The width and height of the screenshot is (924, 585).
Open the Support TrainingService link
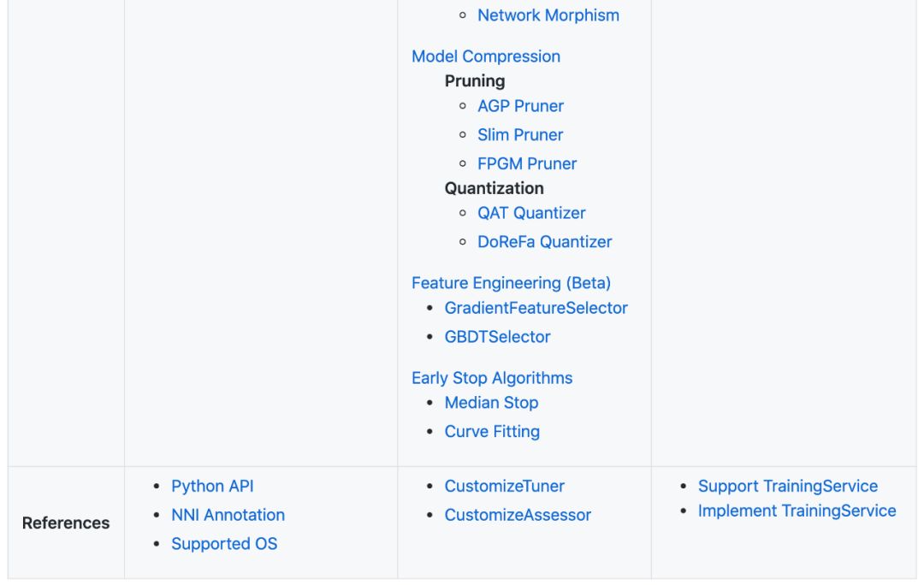(x=787, y=487)
